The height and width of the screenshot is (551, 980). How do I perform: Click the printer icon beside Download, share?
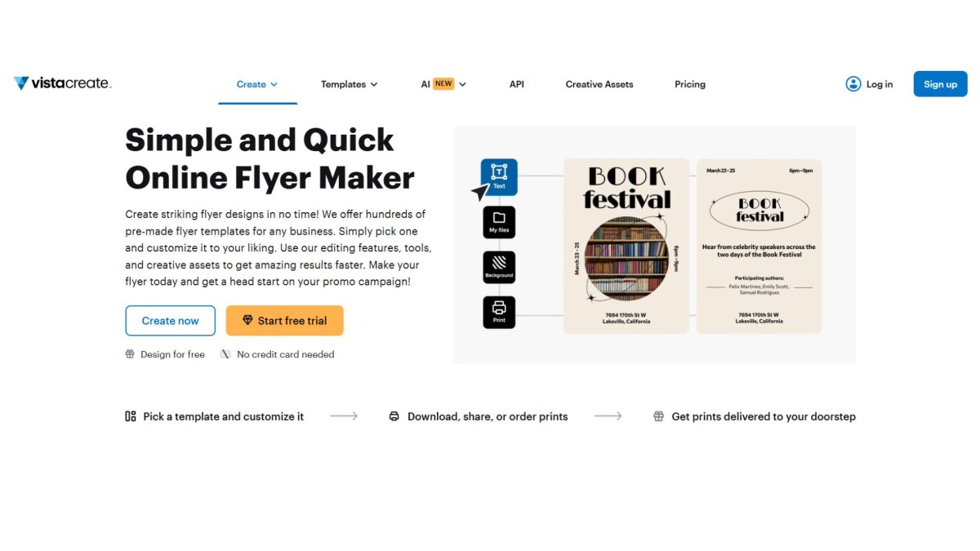[x=394, y=416]
